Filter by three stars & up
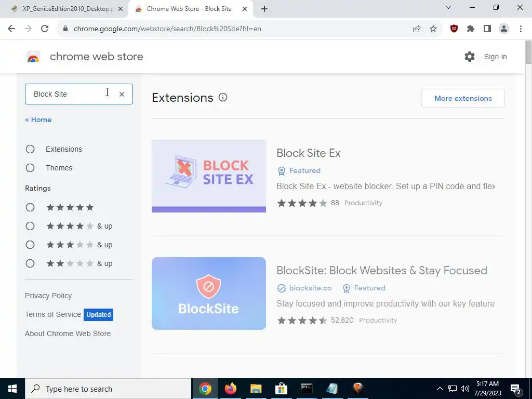The height and width of the screenshot is (399, 532). 30,245
